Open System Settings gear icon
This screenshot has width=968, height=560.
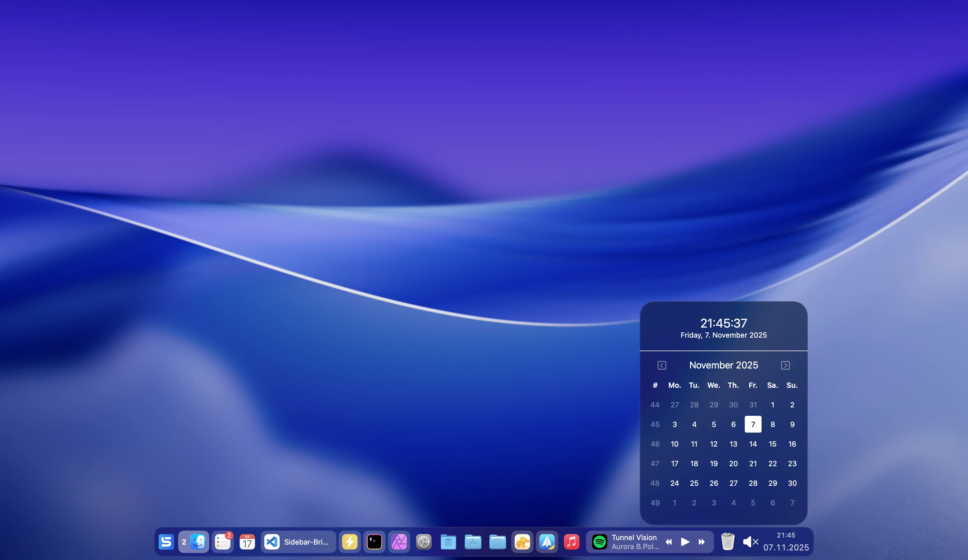coord(424,542)
